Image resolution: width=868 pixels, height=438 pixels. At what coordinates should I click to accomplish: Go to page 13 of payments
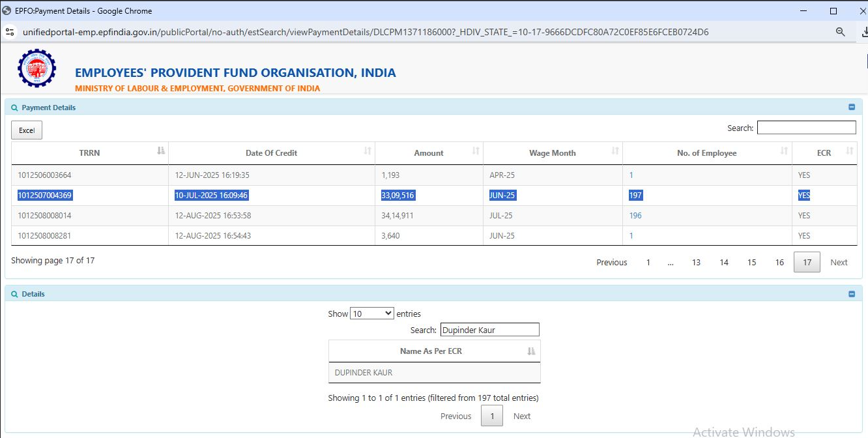696,263
